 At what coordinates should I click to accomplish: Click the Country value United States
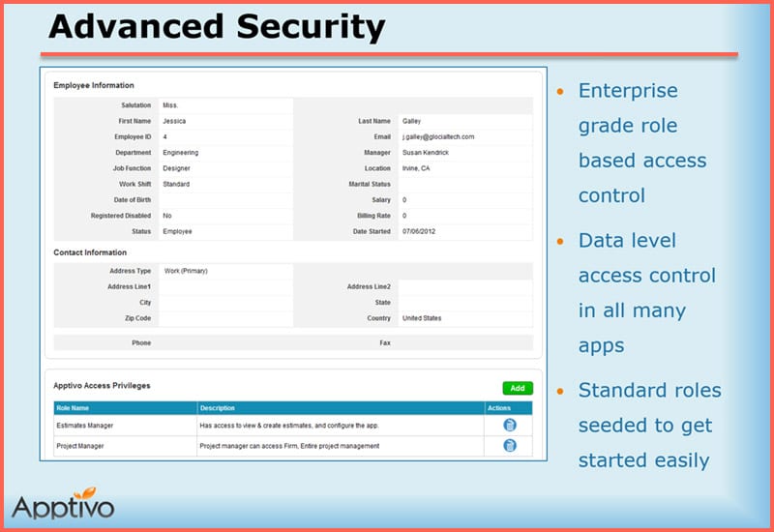coord(422,318)
